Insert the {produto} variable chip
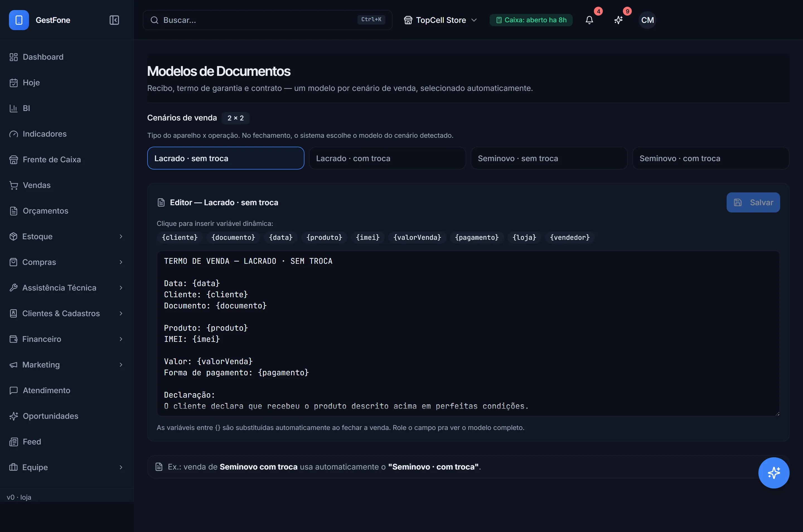Image resolution: width=803 pixels, height=532 pixels. (x=324, y=238)
